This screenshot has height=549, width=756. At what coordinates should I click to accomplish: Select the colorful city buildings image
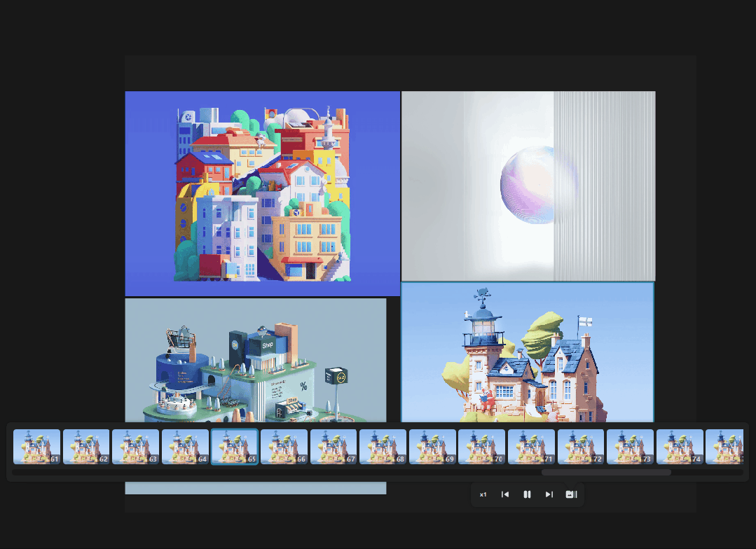click(x=262, y=193)
